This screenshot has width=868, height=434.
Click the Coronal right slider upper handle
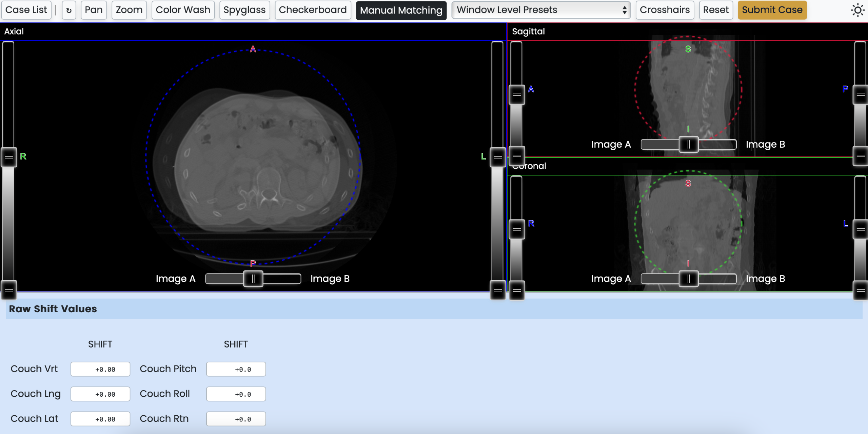click(x=861, y=229)
